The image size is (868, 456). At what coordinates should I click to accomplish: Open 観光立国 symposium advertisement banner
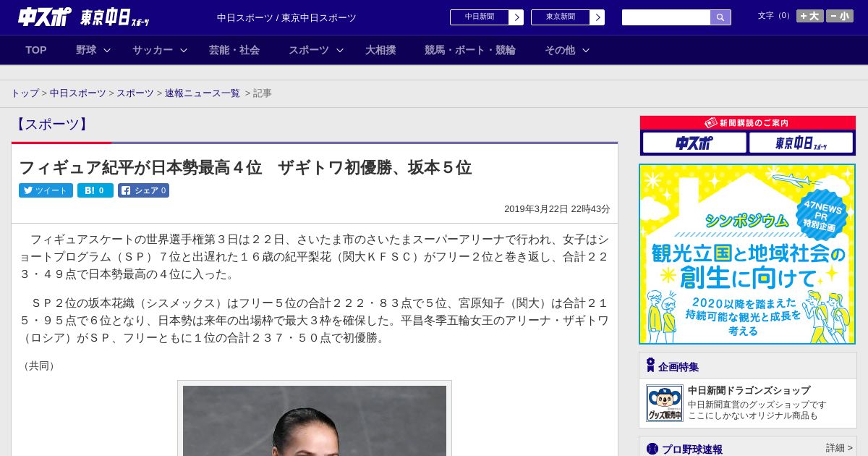(747, 254)
